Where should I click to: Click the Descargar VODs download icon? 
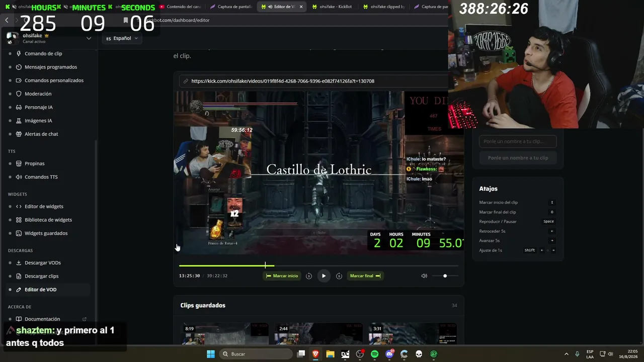(x=19, y=262)
